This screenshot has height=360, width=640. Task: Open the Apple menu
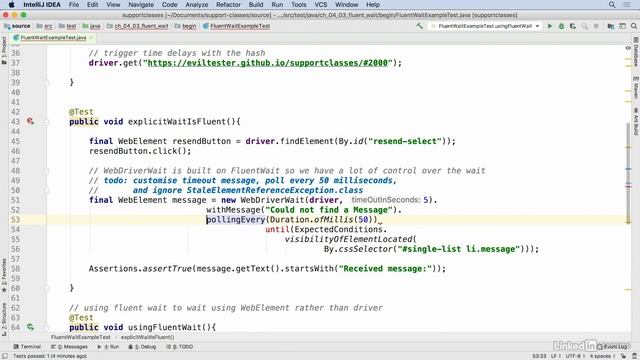click(x=11, y=4)
